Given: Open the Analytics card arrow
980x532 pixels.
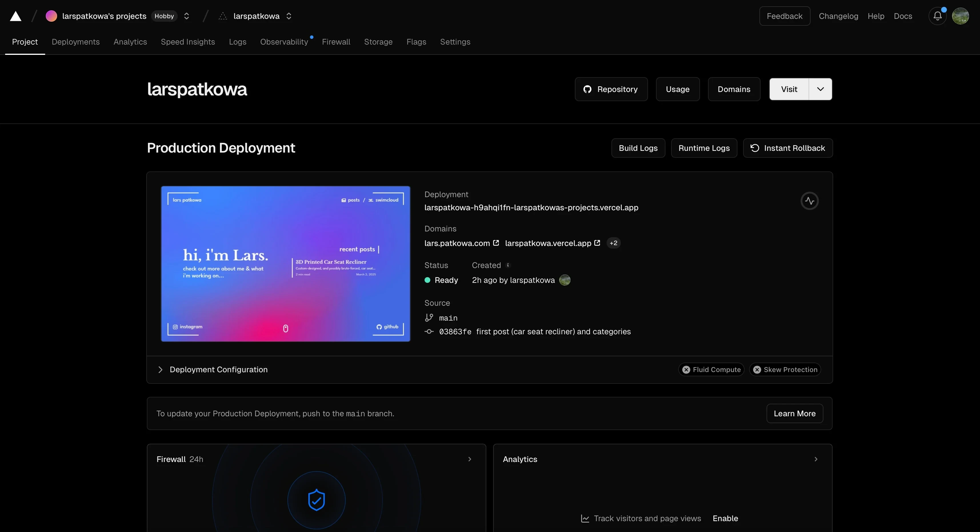Looking at the screenshot, I should point(816,459).
